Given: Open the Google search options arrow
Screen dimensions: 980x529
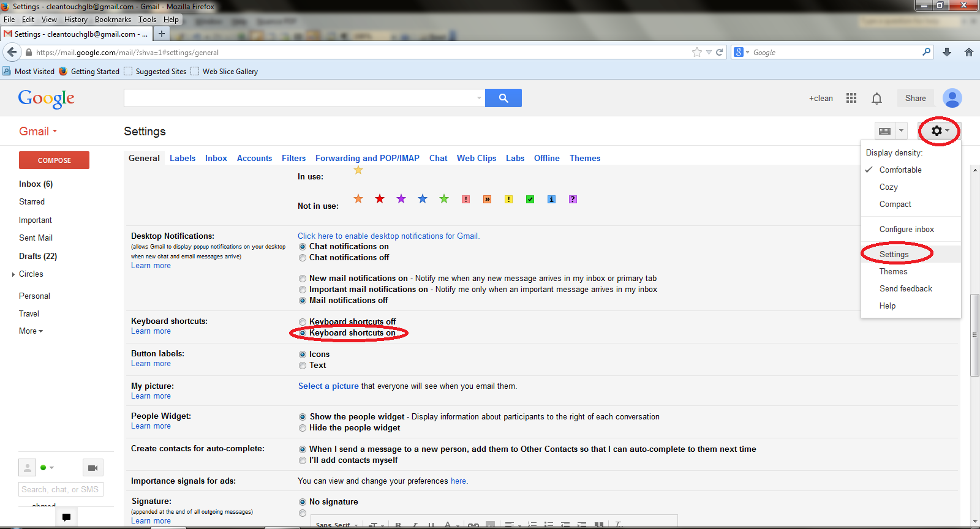Looking at the screenshot, I should tap(479, 98).
